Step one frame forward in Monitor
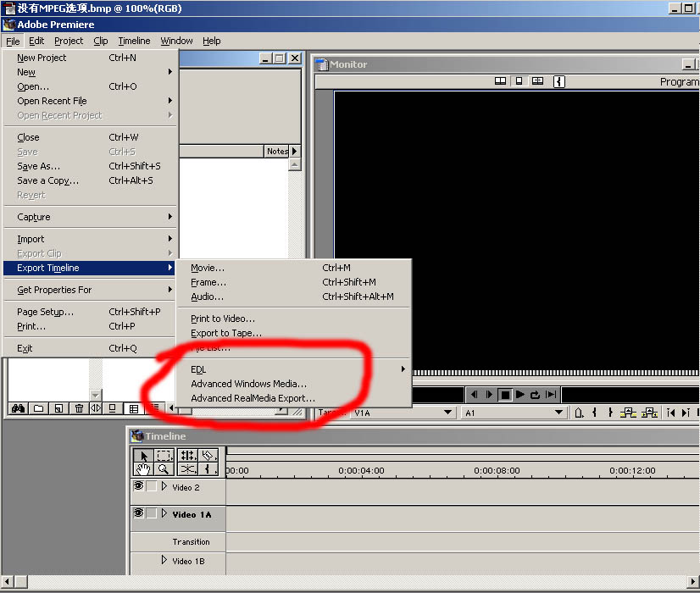Screen dimensions: 700x593 [x=489, y=395]
